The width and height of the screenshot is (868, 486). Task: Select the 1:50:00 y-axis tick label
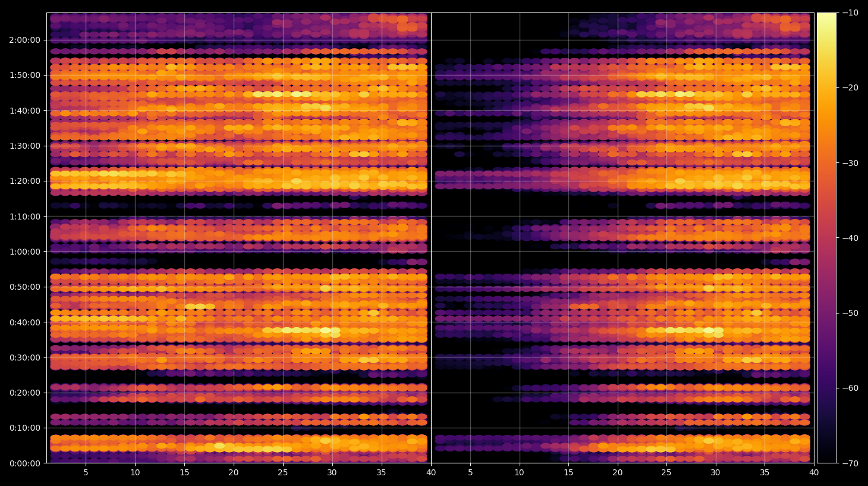(25, 75)
